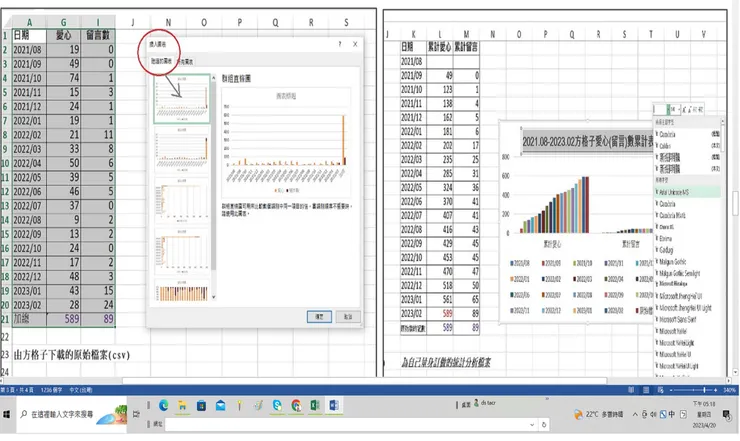Viewport: 740px width, 441px height.
Task: Open File Explorer from the taskbar
Action: tap(183, 405)
